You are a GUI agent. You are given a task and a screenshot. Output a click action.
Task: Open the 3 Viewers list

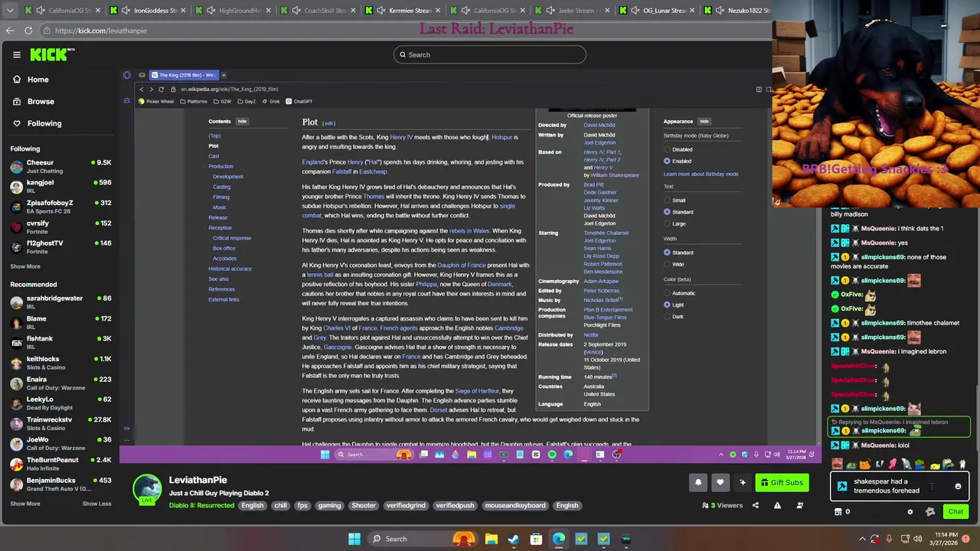723,505
